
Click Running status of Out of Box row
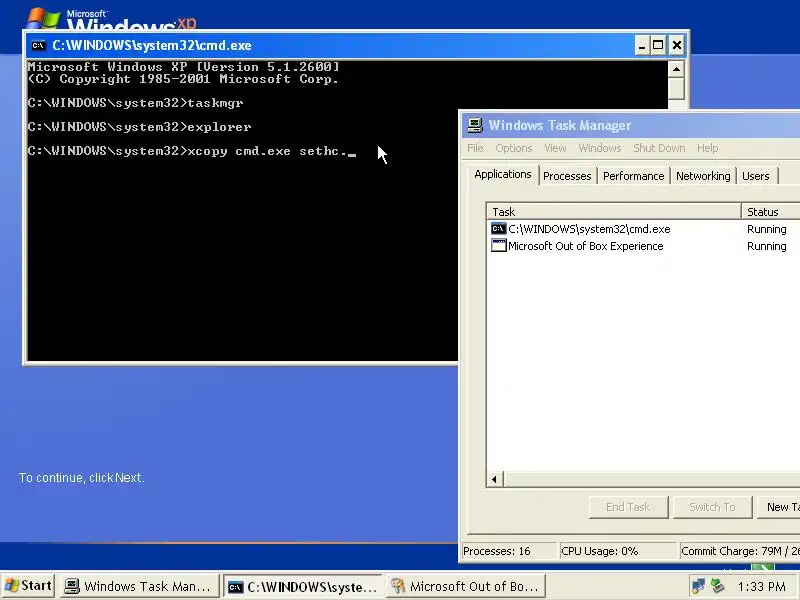pyautogui.click(x=766, y=246)
